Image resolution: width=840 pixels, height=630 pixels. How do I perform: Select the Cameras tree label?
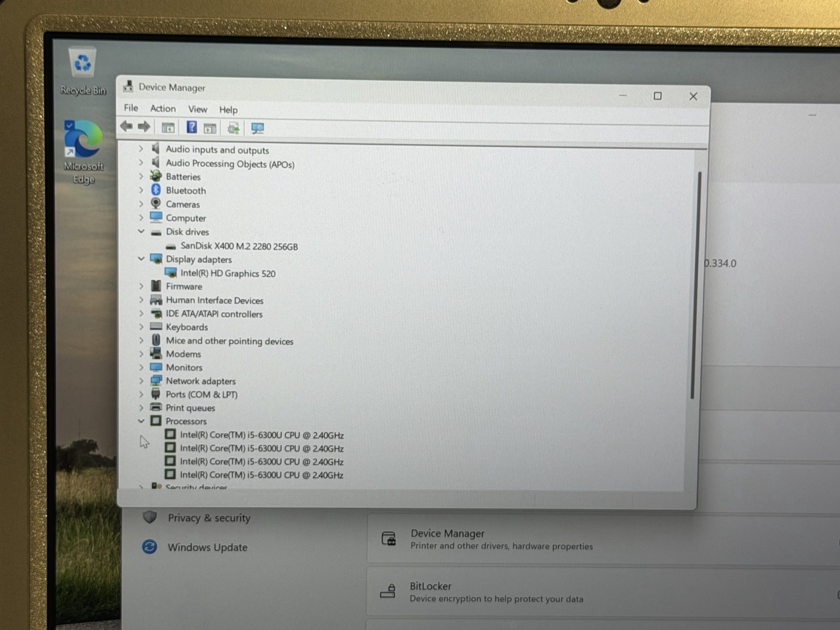[183, 204]
